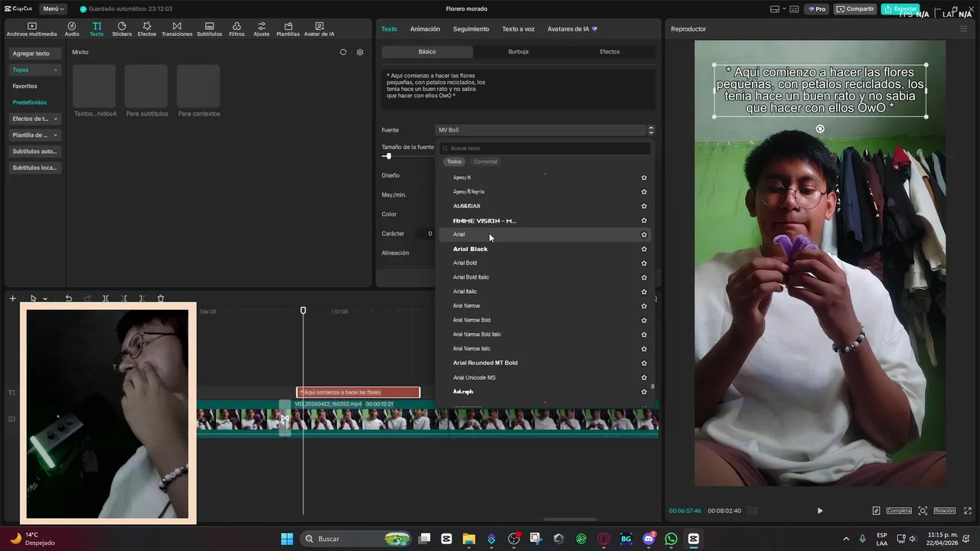Open the Plantillas panel
Screen dimensions: 980x551
288,29
